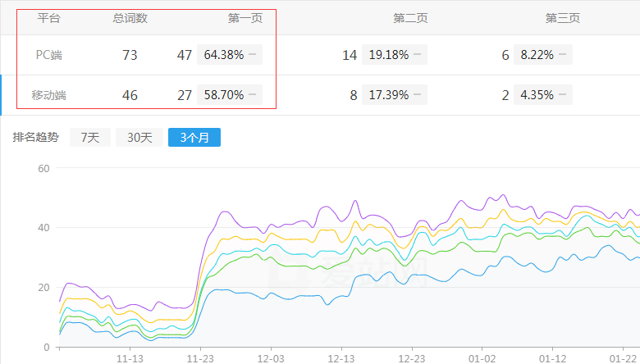Image resolution: width=640 pixels, height=364 pixels.
Task: Open 移动端 total keyword count 46
Action: coord(130,95)
